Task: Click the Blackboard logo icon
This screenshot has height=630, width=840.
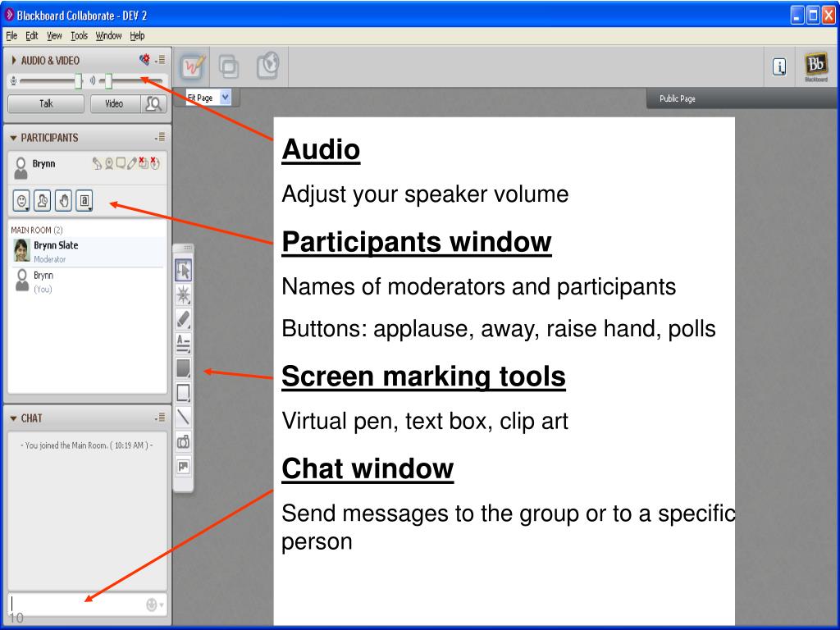Action: point(816,66)
